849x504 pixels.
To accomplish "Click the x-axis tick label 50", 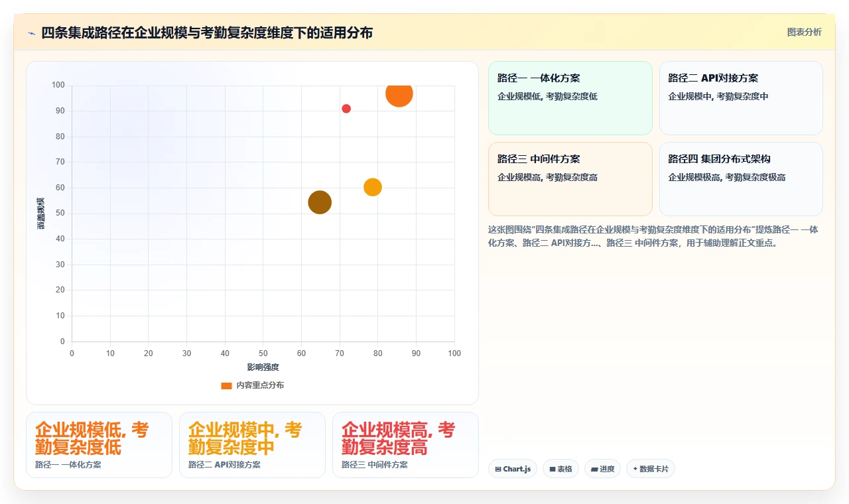I will [x=263, y=353].
